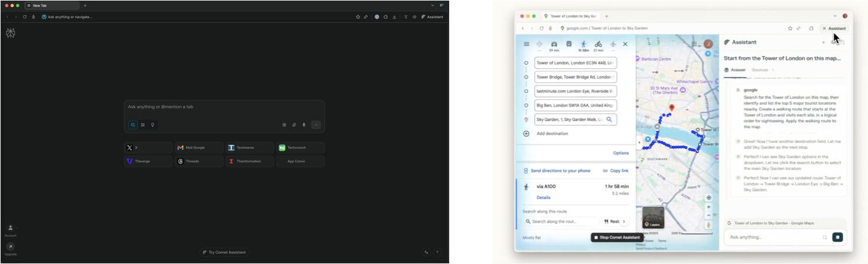Click the help question mark icon in dark window
This screenshot has width=868, height=264.
[x=437, y=252]
